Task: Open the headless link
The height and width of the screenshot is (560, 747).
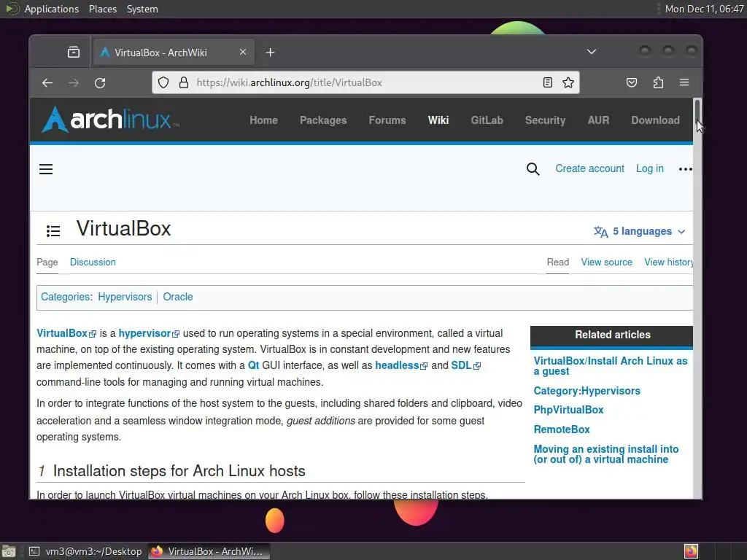Action: click(401, 365)
